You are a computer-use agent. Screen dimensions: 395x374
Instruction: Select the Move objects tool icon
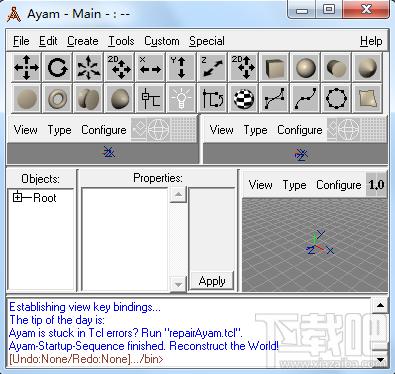click(x=27, y=67)
